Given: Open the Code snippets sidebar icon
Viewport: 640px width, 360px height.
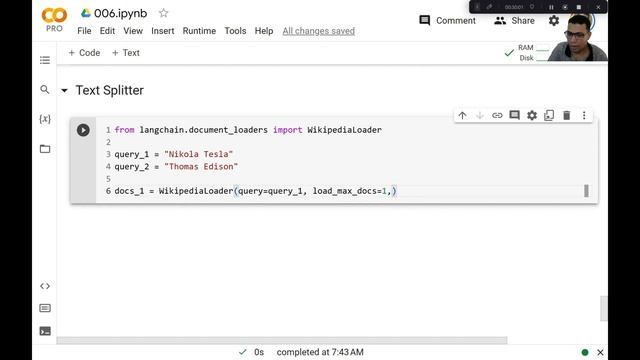Looking at the screenshot, I should pos(45,286).
